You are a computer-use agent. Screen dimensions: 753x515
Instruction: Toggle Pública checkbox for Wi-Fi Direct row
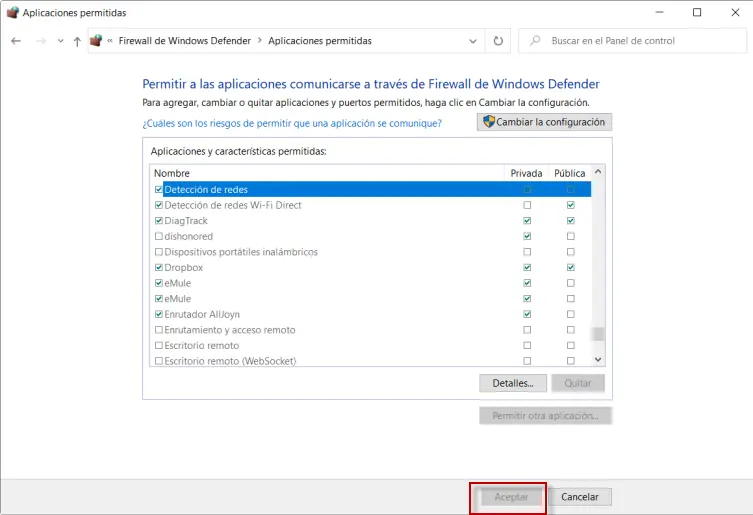point(571,205)
